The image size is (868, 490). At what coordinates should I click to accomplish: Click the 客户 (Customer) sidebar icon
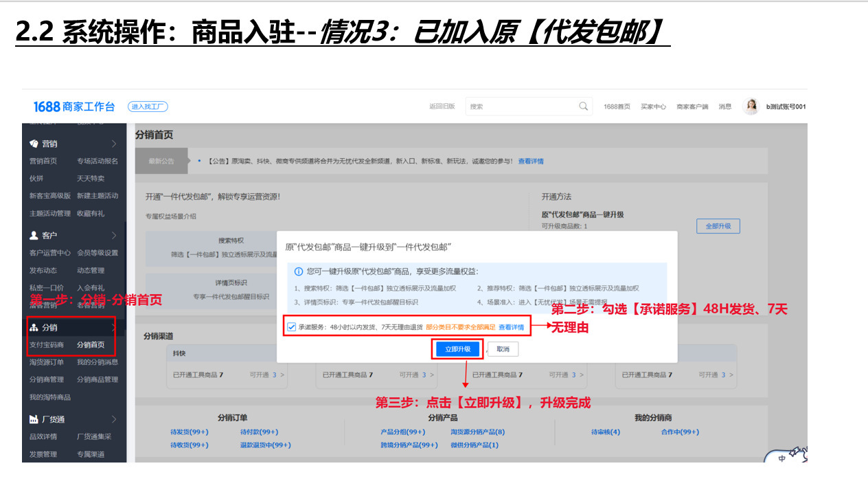(x=34, y=235)
